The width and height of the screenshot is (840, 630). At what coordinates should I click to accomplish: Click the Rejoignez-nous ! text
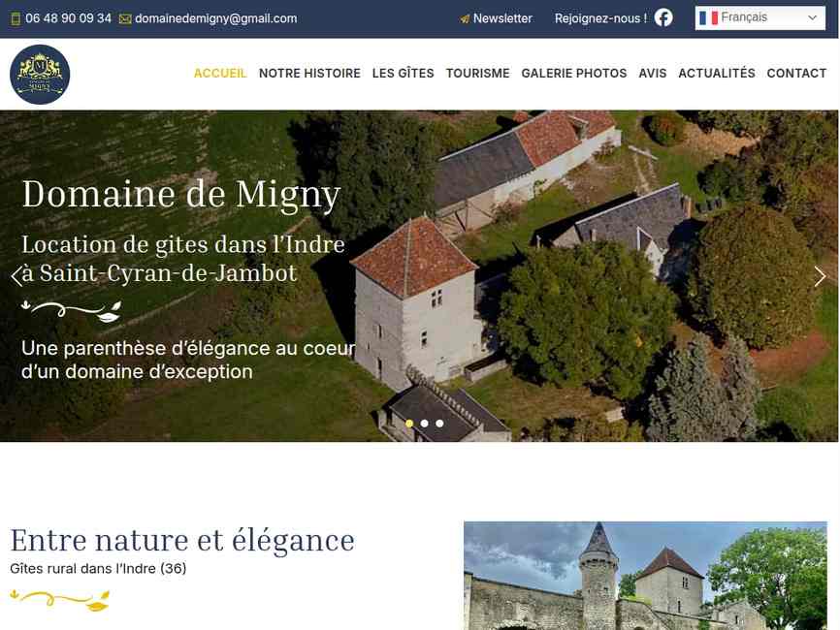(600, 18)
